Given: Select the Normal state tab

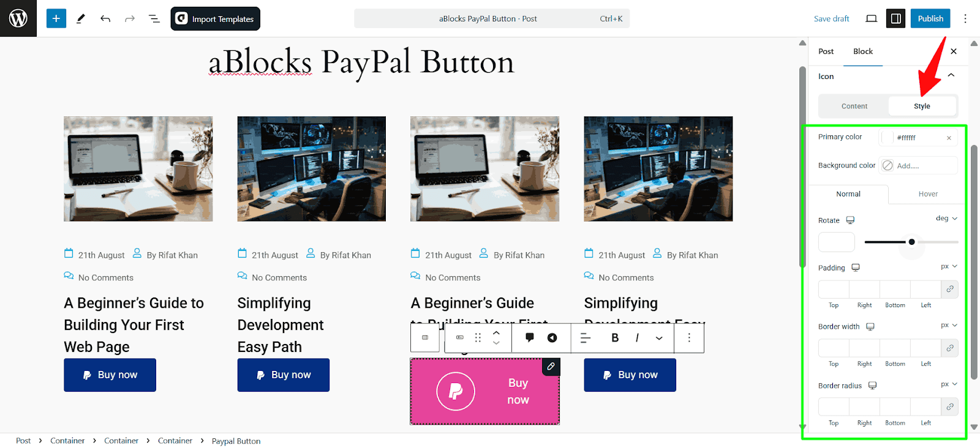Looking at the screenshot, I should 848,194.
